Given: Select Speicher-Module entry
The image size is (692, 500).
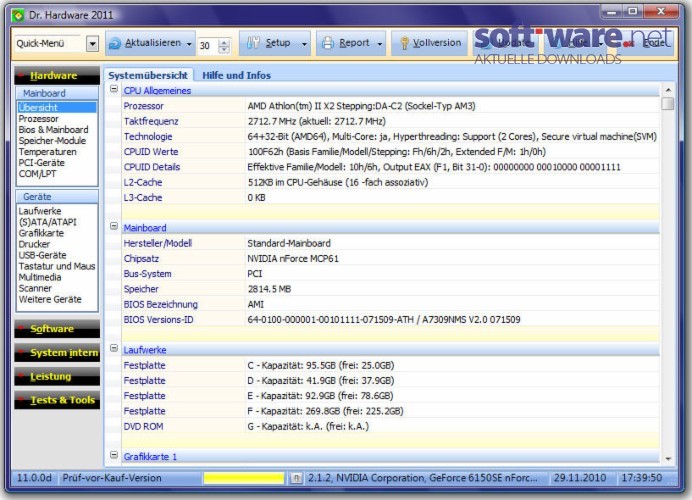Looking at the screenshot, I should coord(52,141).
